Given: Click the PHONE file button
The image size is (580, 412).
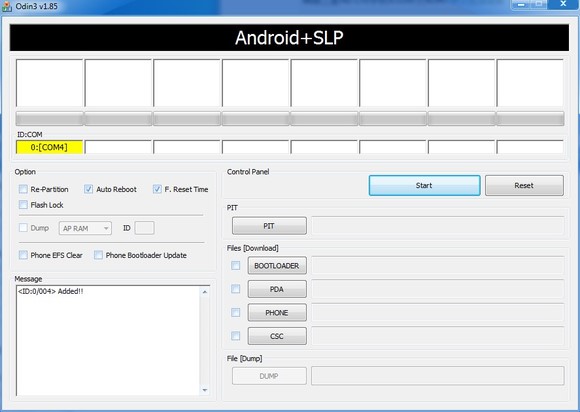Looking at the screenshot, I should pyautogui.click(x=277, y=313).
